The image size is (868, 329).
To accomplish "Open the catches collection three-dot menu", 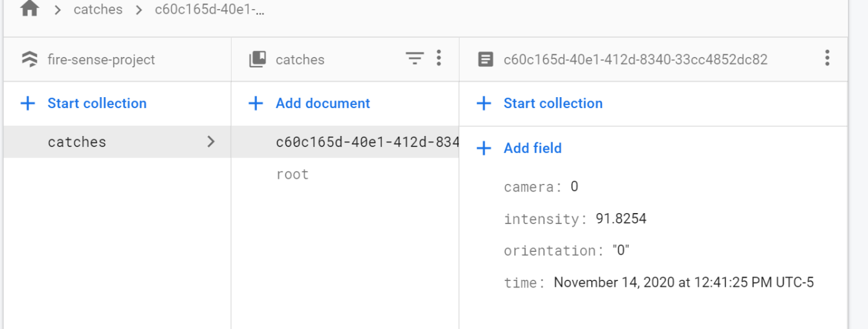I will click(x=439, y=59).
